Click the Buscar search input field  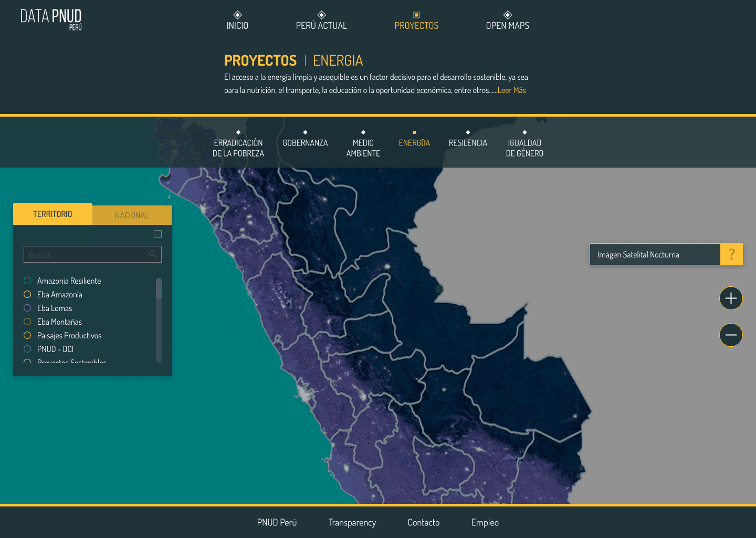[x=92, y=254]
